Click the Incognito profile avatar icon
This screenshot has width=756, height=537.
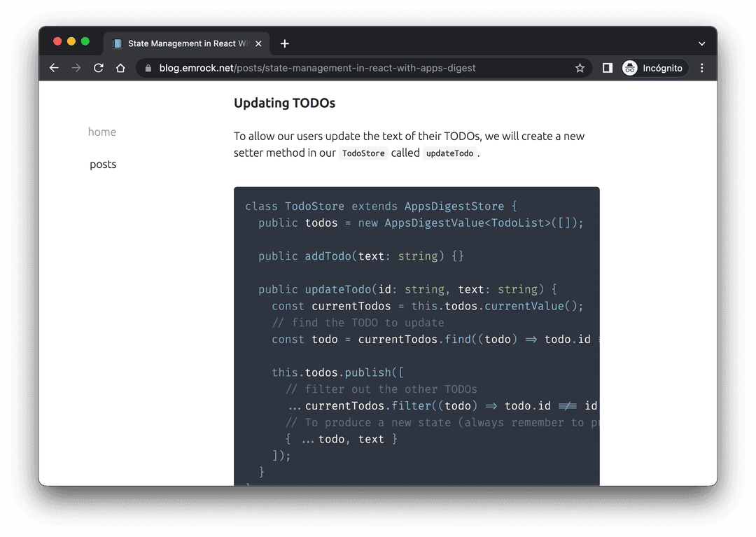tap(629, 68)
